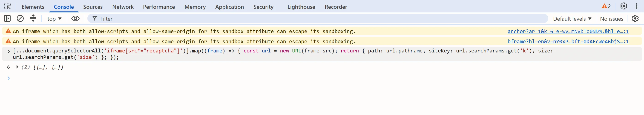
Task: Click the 2 warnings counter icon
Action: [x=606, y=6]
